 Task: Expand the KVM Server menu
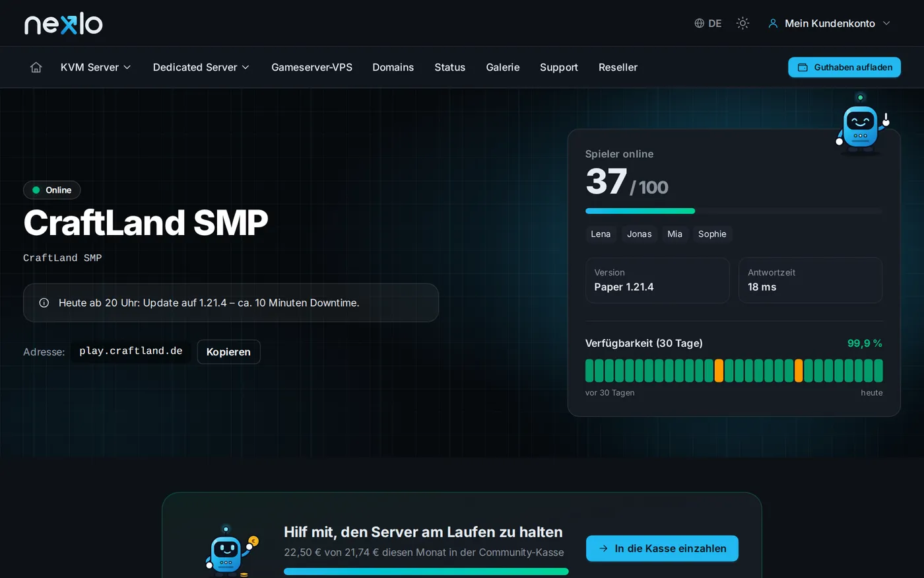96,67
